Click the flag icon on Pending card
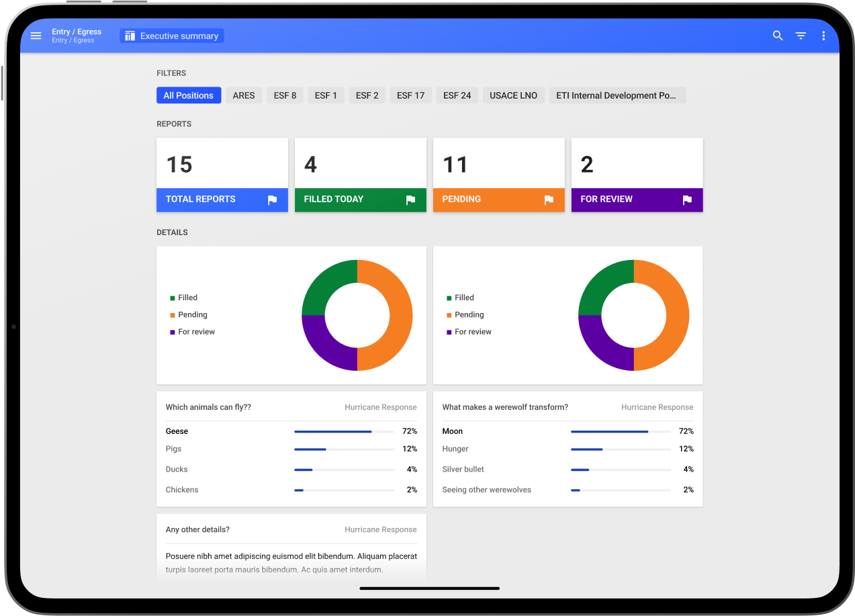Screen dimensions: 855x616 pos(549,200)
